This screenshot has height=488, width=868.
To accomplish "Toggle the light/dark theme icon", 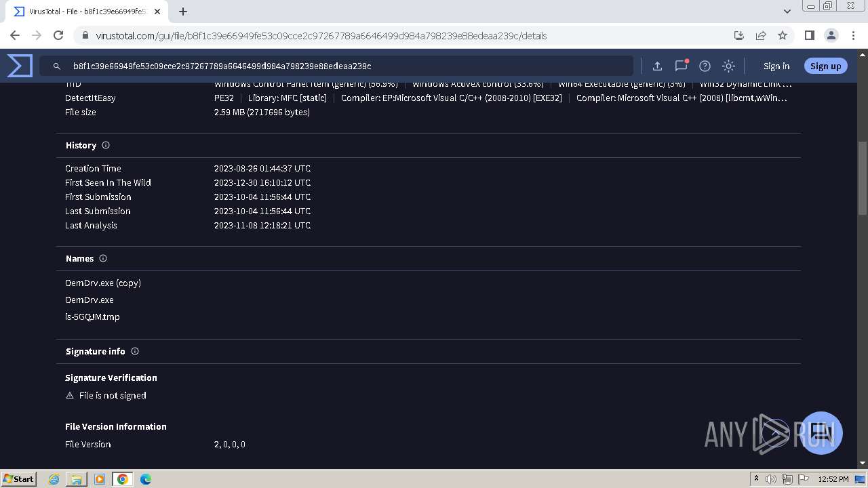I will coord(728,66).
